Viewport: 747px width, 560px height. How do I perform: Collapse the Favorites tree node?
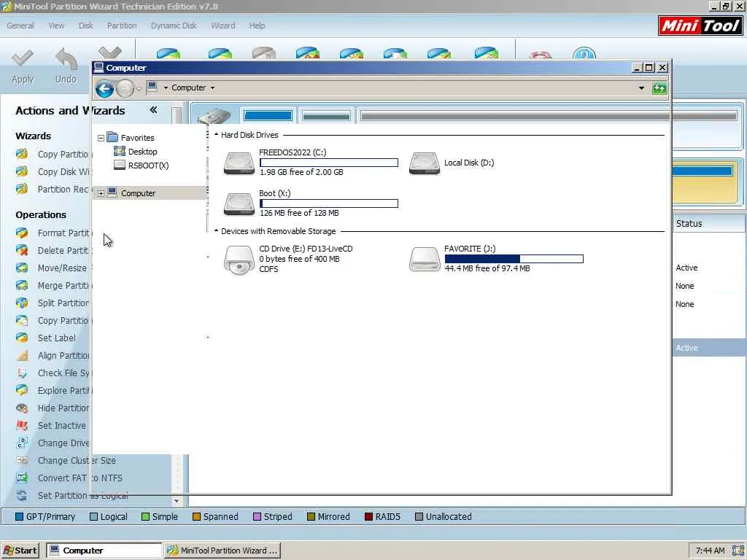tap(101, 138)
